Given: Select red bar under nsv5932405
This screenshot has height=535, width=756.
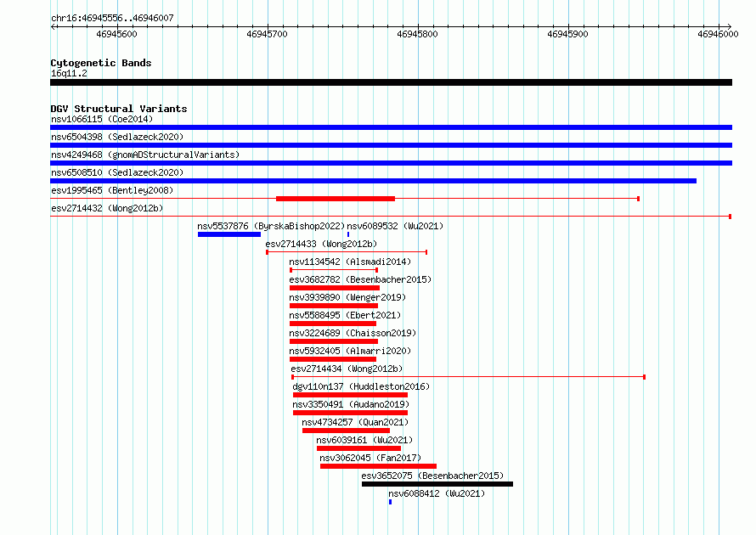Looking at the screenshot, I should (x=333, y=359).
